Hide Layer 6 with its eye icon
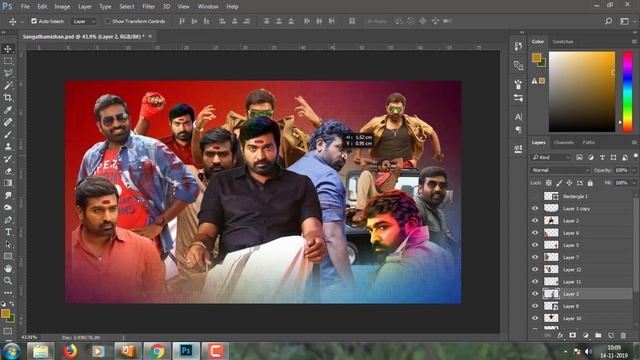Screen dimensions: 640x360 (535, 233)
